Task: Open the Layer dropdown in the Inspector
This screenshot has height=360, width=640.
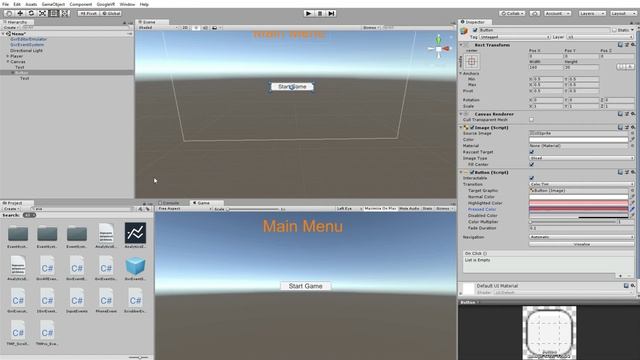Action: (600, 37)
